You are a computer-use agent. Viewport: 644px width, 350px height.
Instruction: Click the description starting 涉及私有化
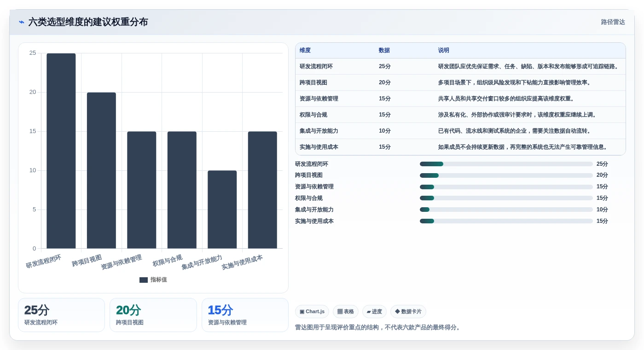click(518, 115)
